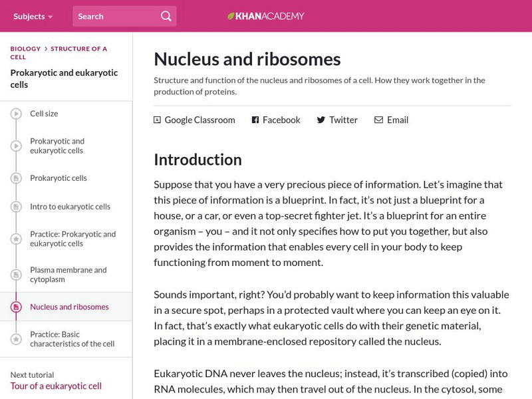Click the star icon for Basic characteristics practice
The image size is (532, 399).
(16, 339)
